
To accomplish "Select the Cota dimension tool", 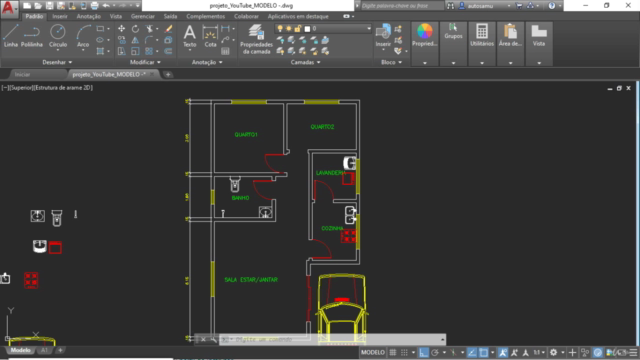I will tap(210, 36).
